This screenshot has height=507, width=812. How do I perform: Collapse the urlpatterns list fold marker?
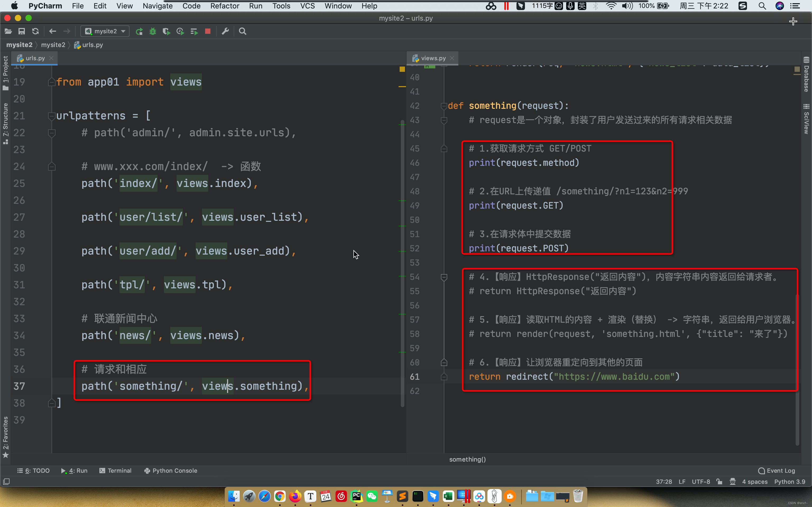[51, 116]
